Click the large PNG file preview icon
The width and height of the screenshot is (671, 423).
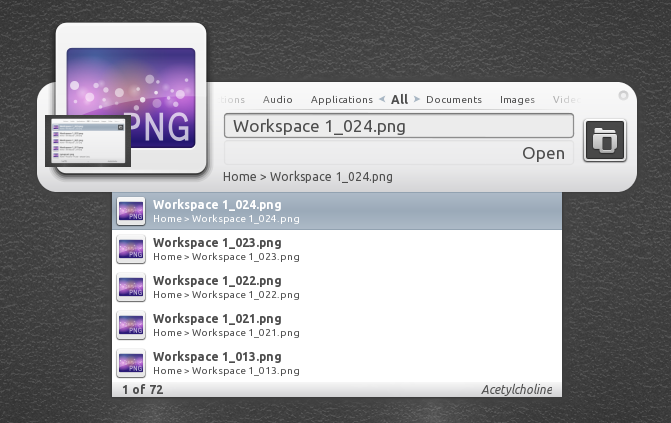pos(131,98)
